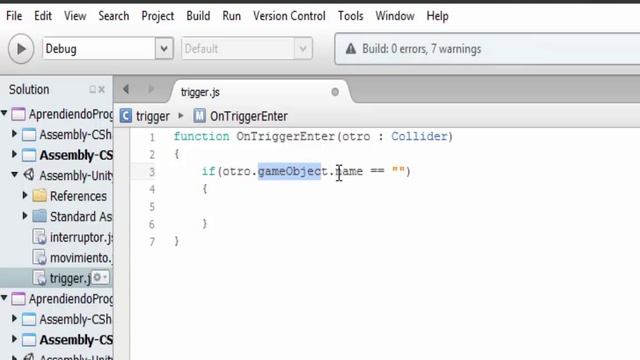Click the first Assembly-CSh project icon
Viewport: 640px width, 360px height.
(29, 135)
